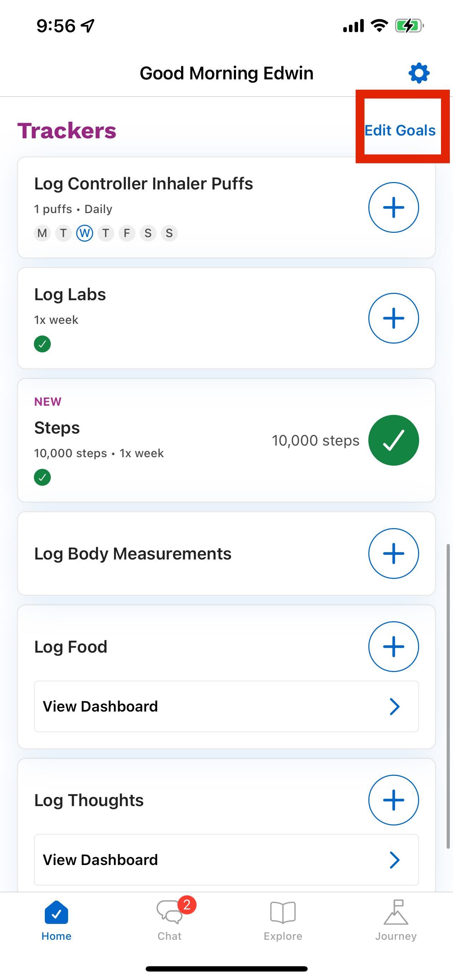Select Friday circle in inhaler tracker

point(127,233)
